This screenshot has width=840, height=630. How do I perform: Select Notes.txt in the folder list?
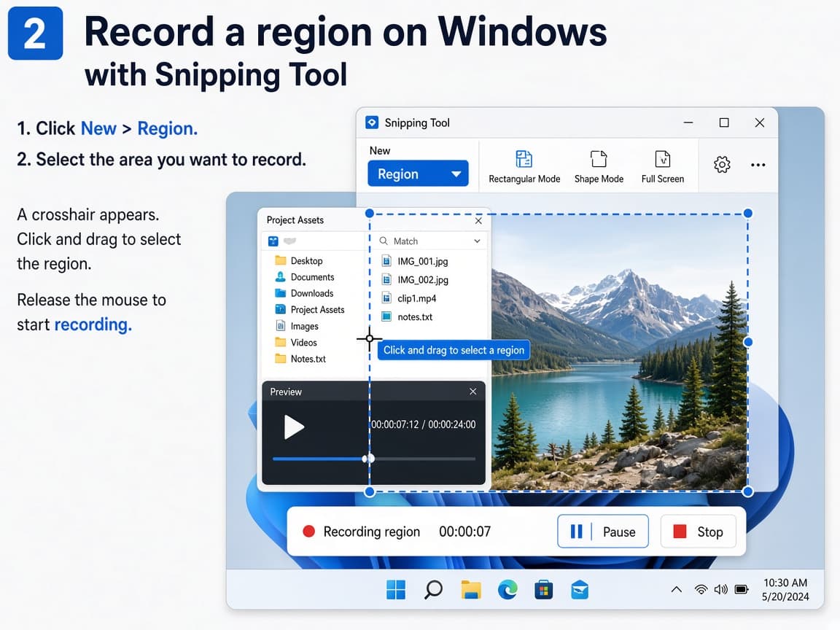300,359
